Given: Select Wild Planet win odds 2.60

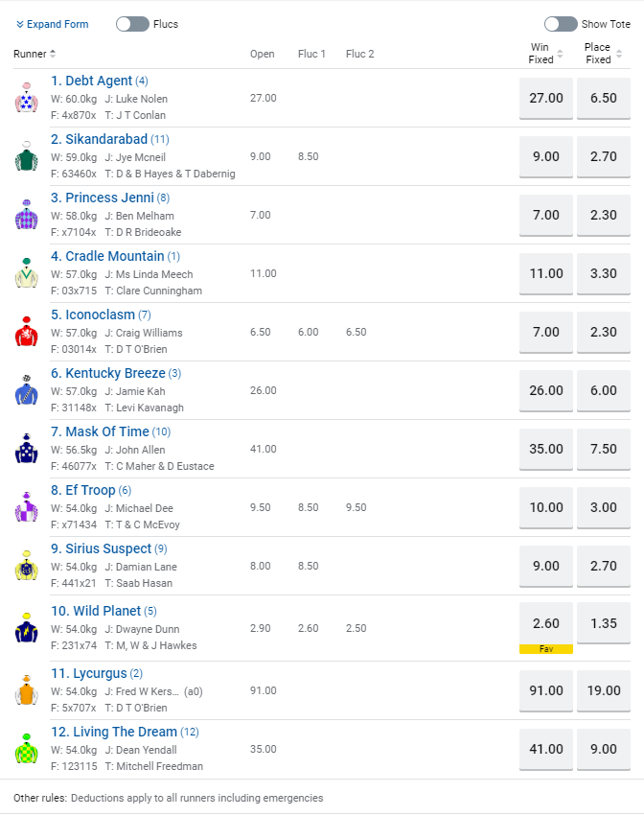Looking at the screenshot, I should 545,623.
